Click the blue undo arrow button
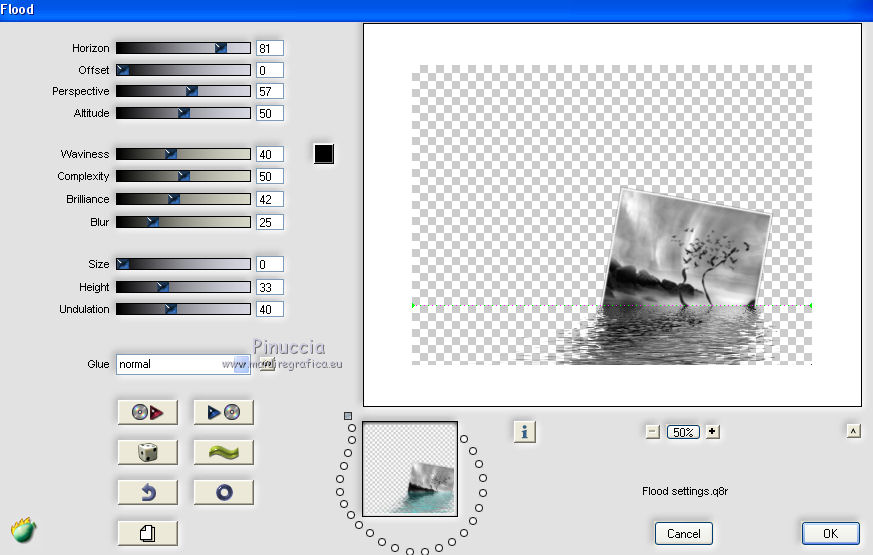 [148, 493]
